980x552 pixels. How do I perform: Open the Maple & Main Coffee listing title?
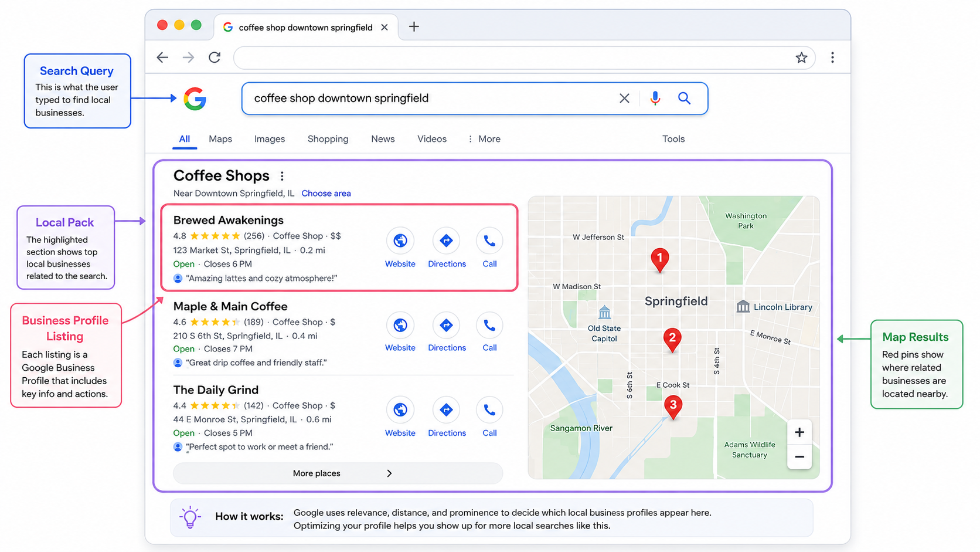pyautogui.click(x=230, y=306)
